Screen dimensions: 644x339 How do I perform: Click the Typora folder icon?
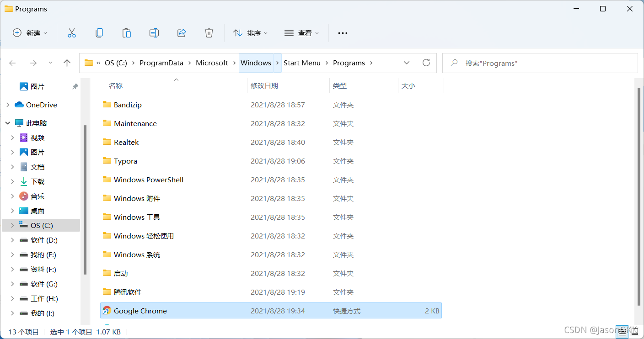click(107, 161)
